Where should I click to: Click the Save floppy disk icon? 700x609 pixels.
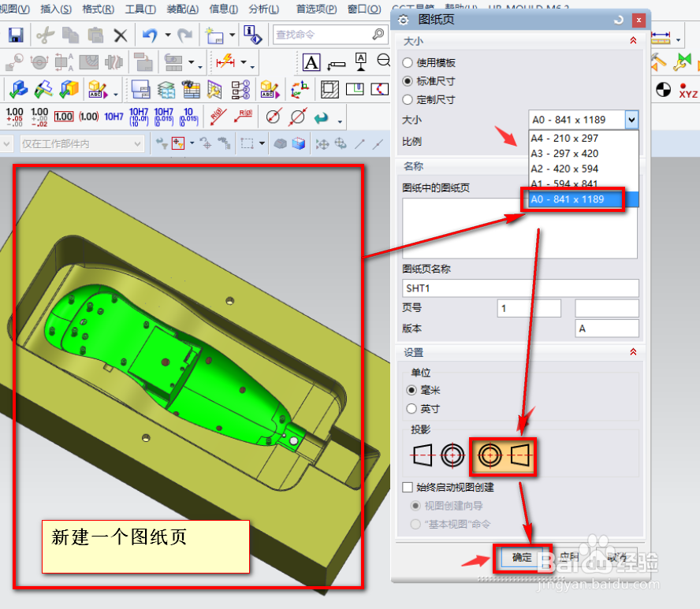click(16, 35)
